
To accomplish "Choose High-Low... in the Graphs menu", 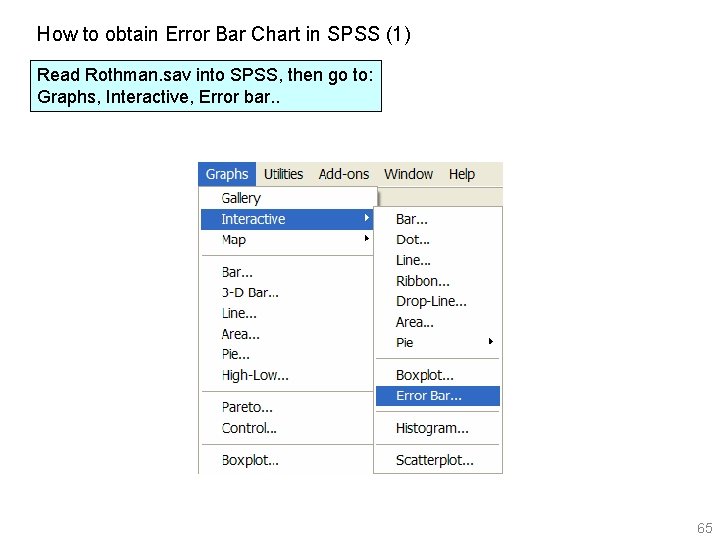I will tap(287, 376).
